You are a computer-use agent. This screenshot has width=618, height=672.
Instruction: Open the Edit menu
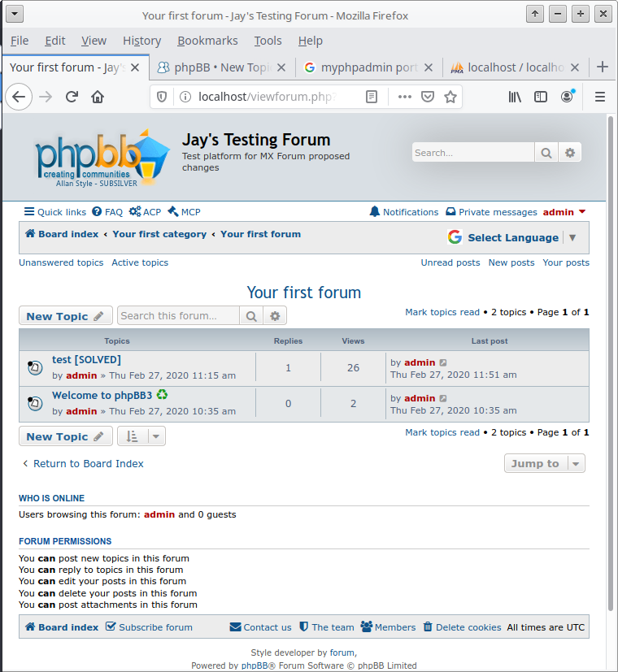(55, 41)
